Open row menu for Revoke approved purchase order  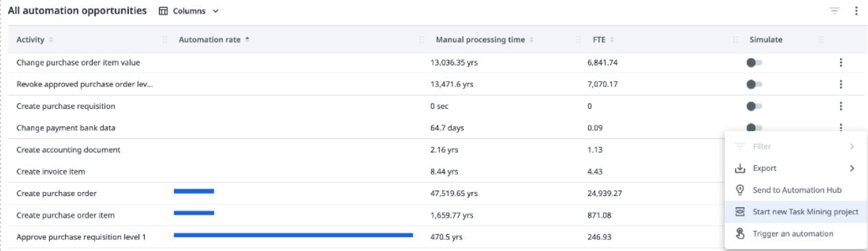pyautogui.click(x=841, y=84)
